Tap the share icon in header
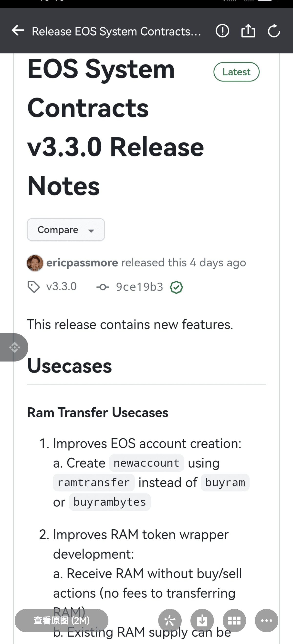Viewport: 293px width, 644px height. pos(248,31)
